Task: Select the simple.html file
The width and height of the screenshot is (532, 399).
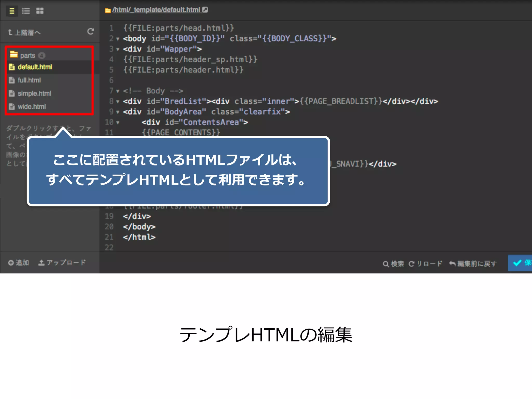Action: 34,94
